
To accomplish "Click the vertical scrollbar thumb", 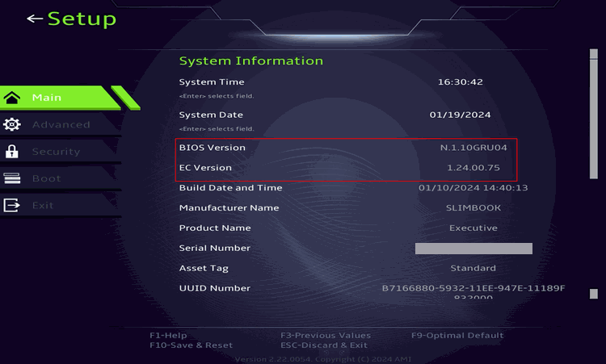I will [593, 113].
